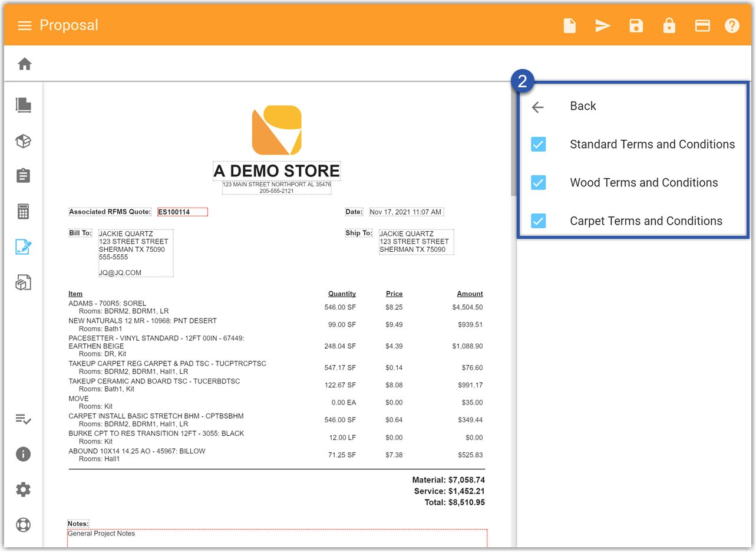Click the store address field under store name
The image size is (756, 552).
(276, 188)
